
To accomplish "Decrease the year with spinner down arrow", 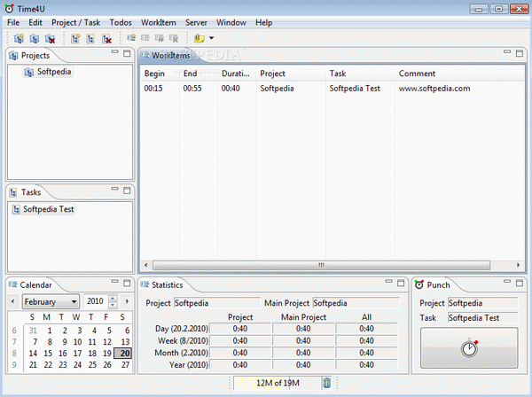I will (113, 305).
